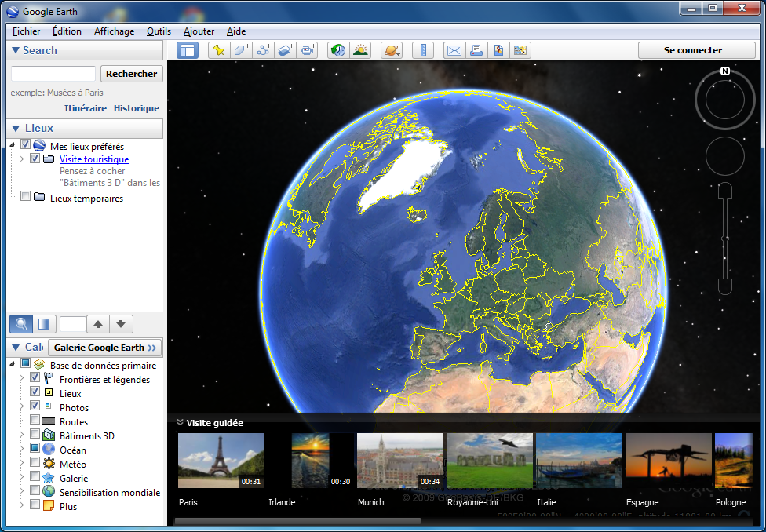Check the Lieux temporaires checkbox
This screenshot has width=766, height=532.
tap(25, 196)
